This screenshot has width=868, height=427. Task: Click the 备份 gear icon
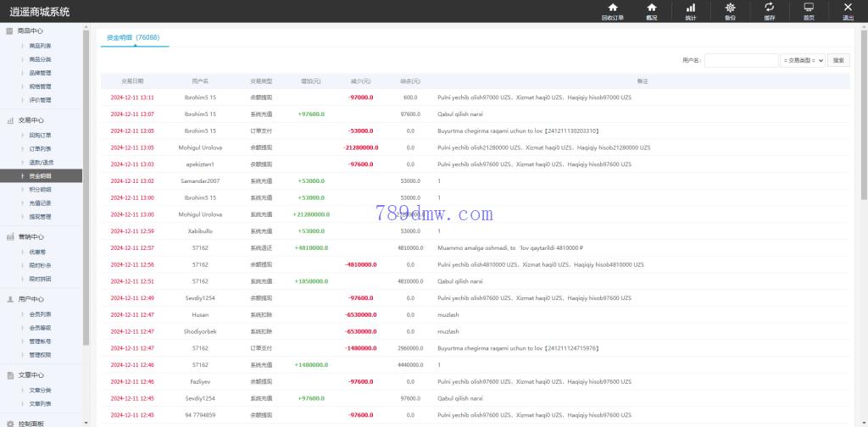tap(730, 8)
